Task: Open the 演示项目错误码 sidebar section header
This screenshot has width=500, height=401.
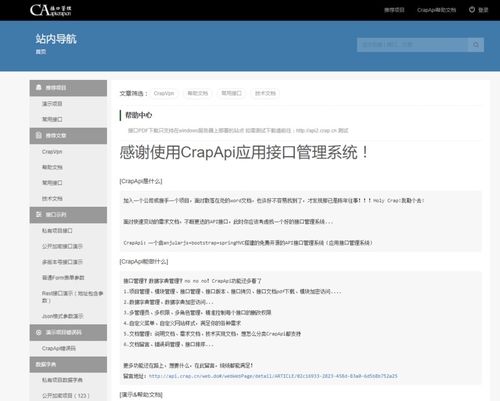Action: [x=68, y=332]
